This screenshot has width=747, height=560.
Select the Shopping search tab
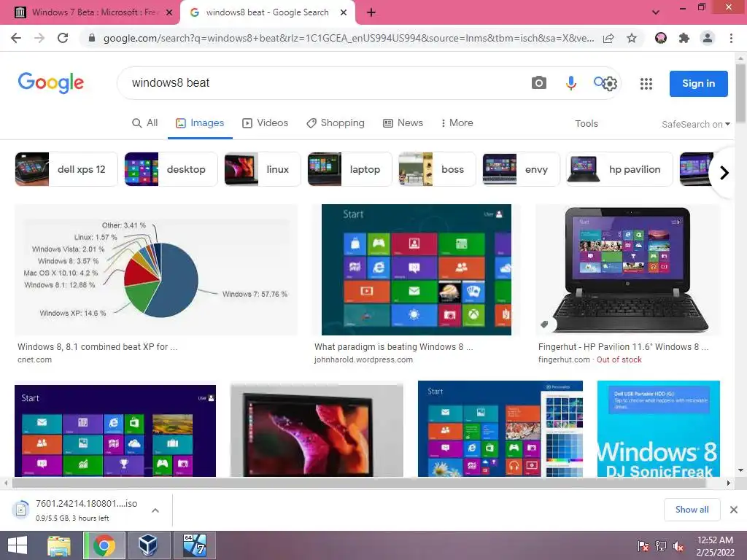[335, 122]
